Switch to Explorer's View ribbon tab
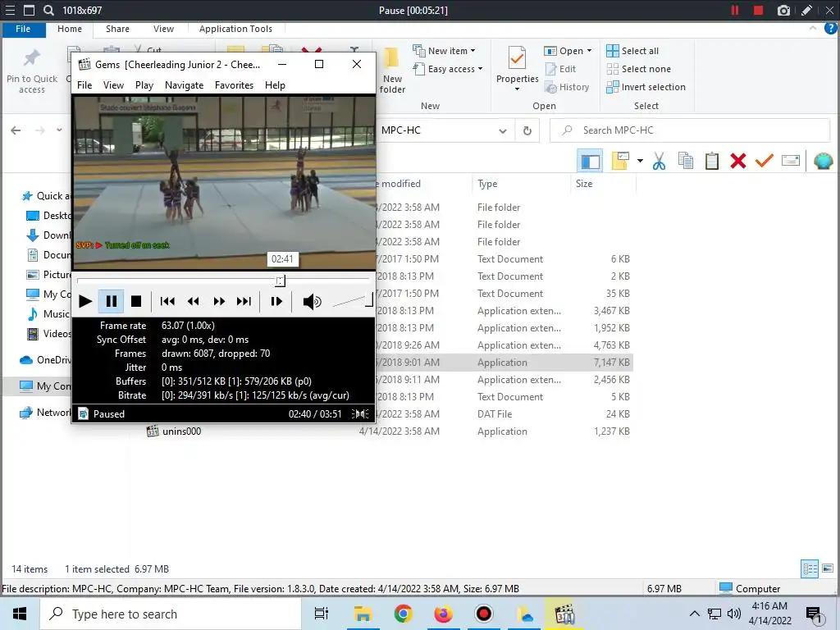The height and width of the screenshot is (630, 840). pos(163,29)
